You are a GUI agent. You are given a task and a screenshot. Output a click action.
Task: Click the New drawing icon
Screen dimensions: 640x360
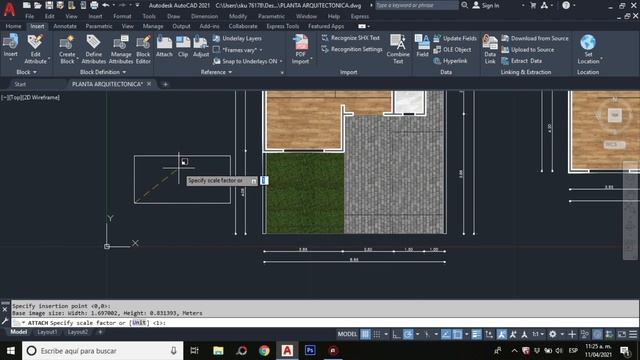[27, 5]
